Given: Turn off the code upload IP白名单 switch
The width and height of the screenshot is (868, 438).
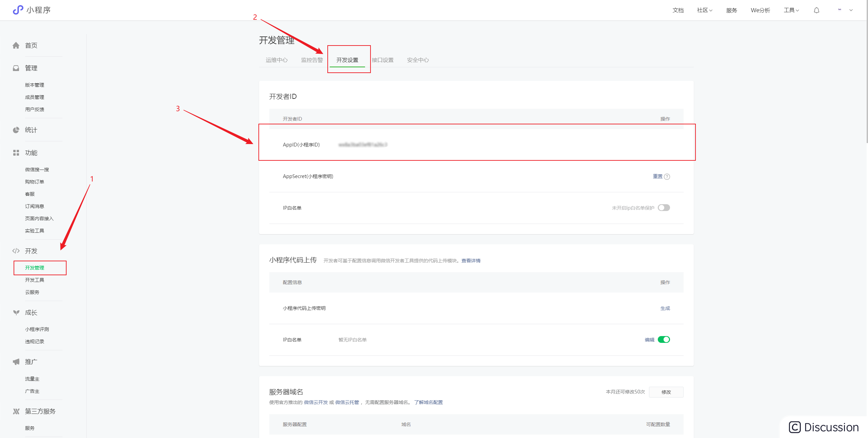Looking at the screenshot, I should 664,339.
